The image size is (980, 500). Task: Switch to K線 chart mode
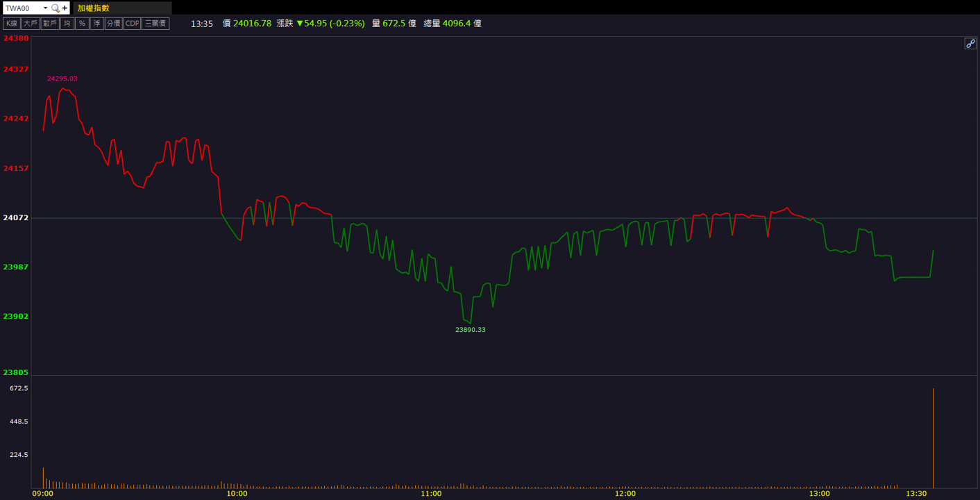click(x=11, y=24)
